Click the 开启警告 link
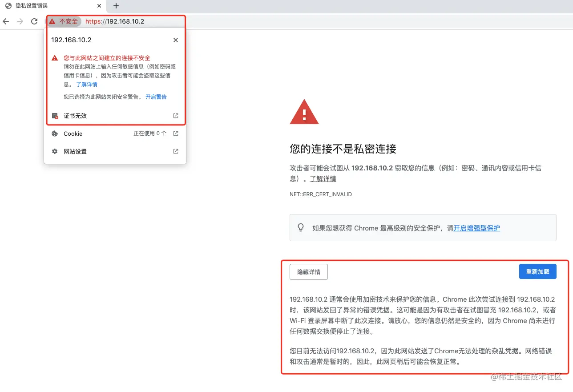The image size is (573, 392). [x=156, y=97]
